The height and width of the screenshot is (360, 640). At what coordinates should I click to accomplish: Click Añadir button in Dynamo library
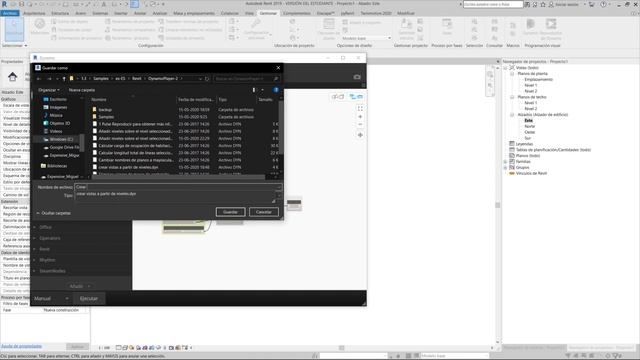(79, 286)
